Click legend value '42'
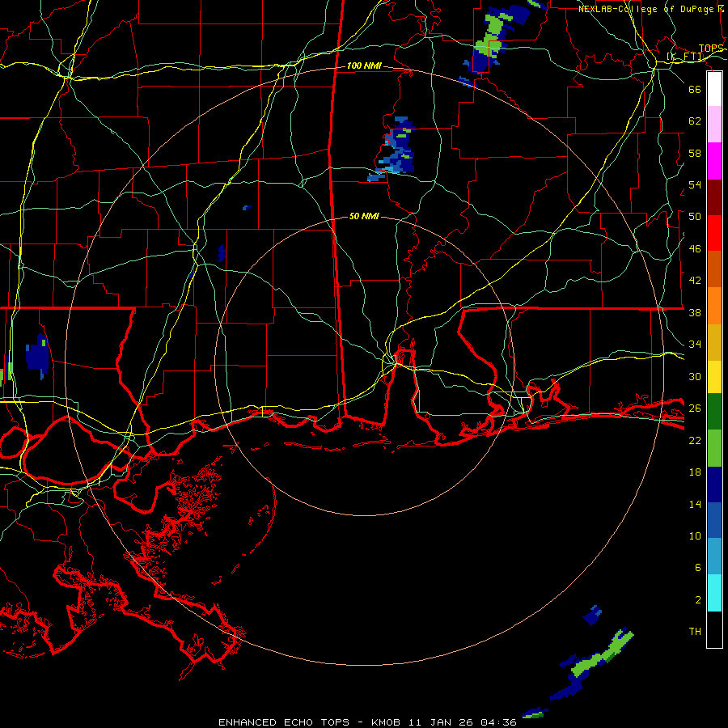 [695, 281]
